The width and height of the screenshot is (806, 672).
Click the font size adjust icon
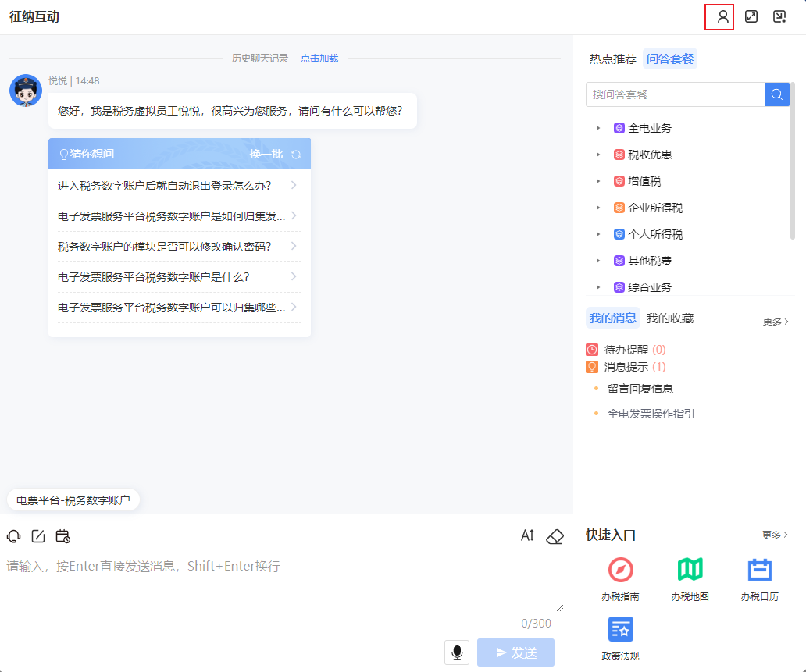point(528,536)
